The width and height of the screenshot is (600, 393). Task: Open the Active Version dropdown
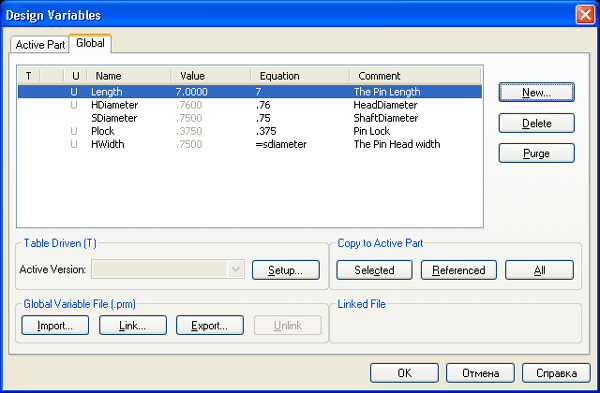(236, 269)
